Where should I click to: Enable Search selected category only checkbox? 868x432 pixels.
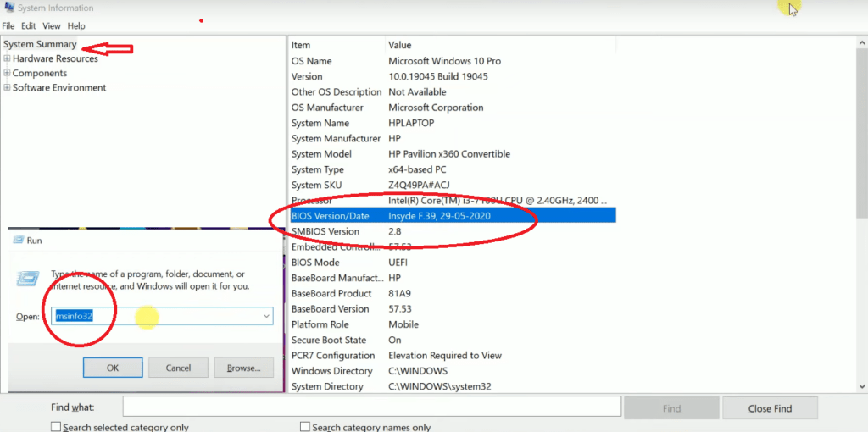[x=55, y=427]
